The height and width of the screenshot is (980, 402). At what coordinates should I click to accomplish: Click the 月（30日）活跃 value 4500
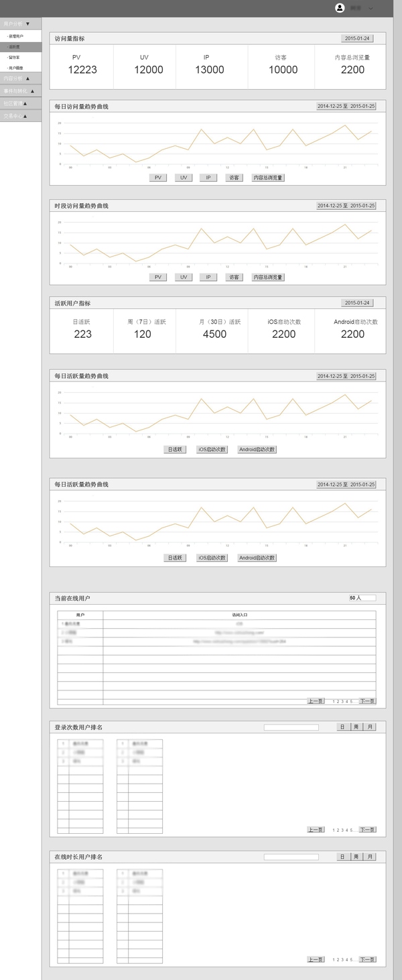pos(214,334)
